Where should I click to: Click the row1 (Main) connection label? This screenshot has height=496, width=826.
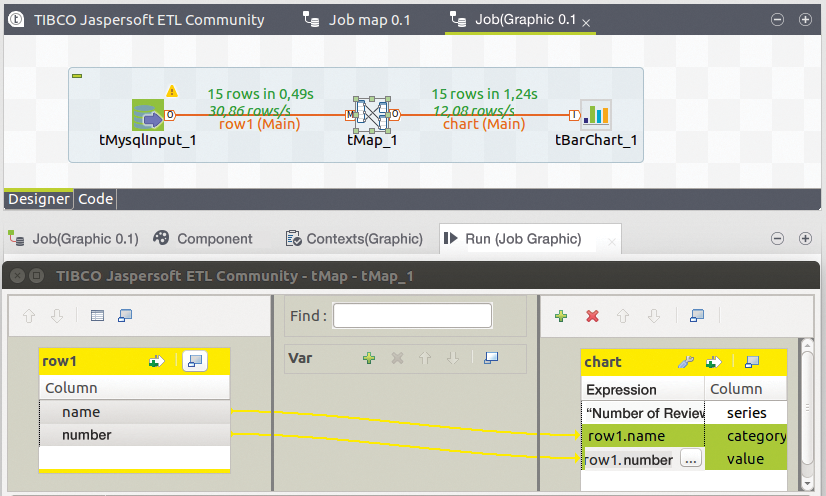coord(259,124)
